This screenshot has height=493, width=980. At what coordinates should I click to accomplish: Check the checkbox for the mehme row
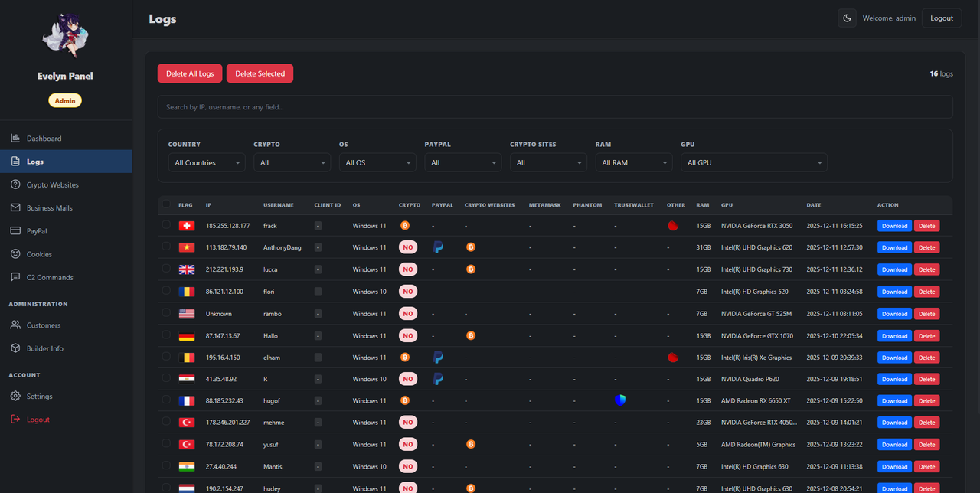pos(166,422)
